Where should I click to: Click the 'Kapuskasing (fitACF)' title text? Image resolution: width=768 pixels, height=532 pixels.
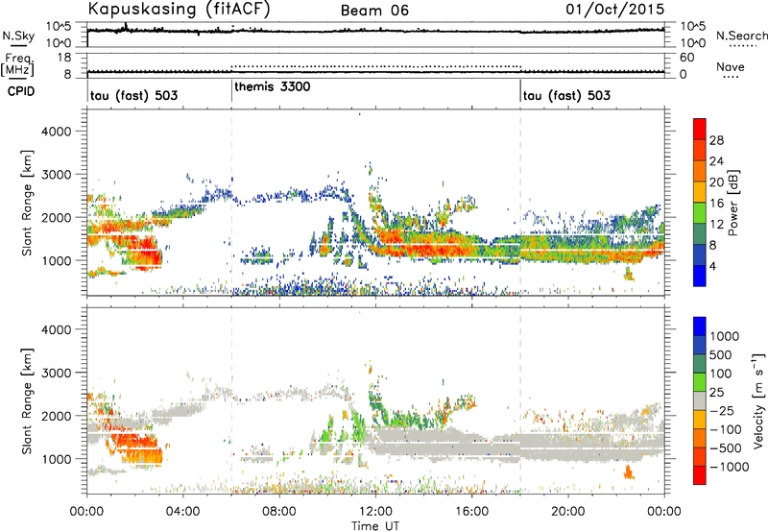pyautogui.click(x=179, y=10)
